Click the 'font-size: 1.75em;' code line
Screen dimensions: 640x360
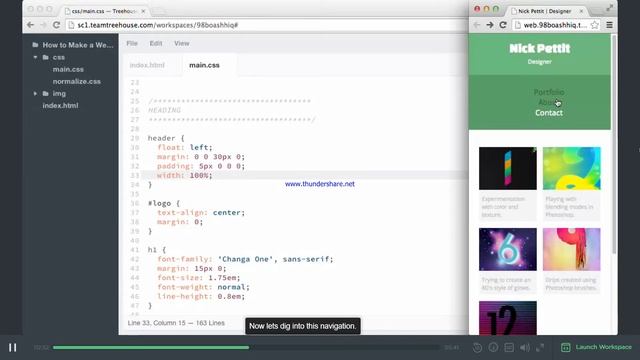(199, 278)
